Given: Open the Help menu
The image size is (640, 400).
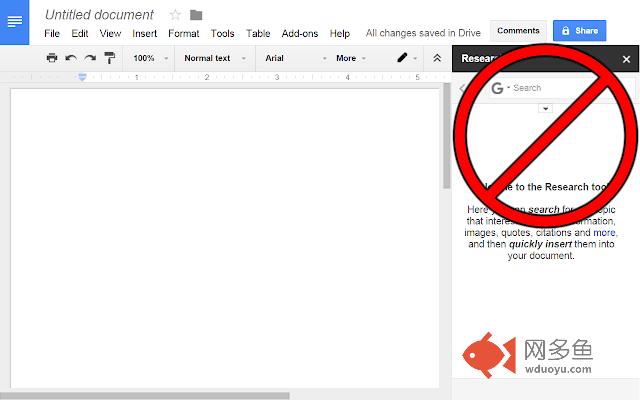Looking at the screenshot, I should point(340,33).
